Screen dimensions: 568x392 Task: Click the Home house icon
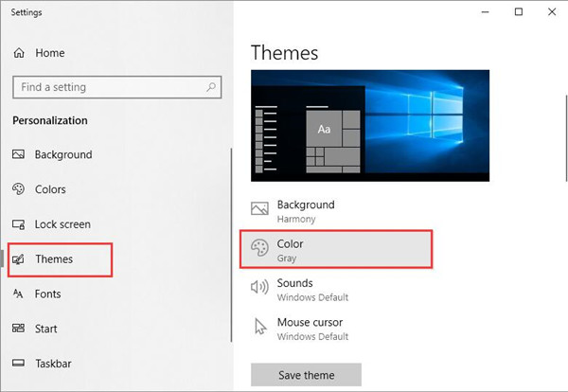point(19,53)
